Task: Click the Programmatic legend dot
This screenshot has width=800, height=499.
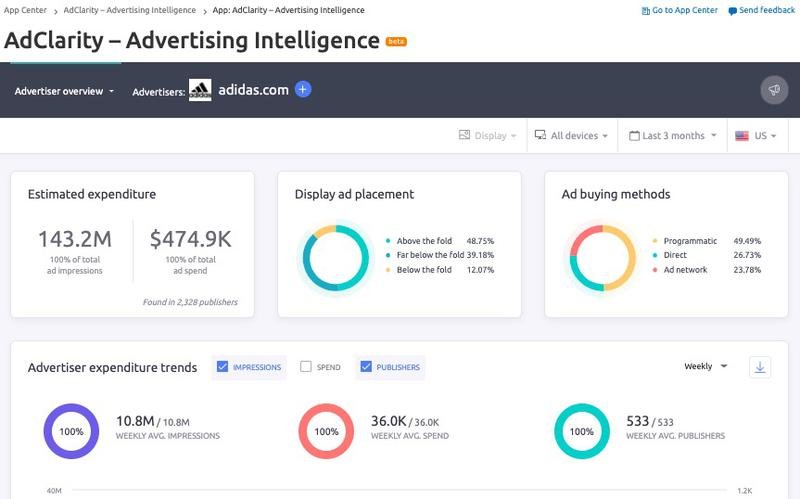Action: click(x=655, y=241)
